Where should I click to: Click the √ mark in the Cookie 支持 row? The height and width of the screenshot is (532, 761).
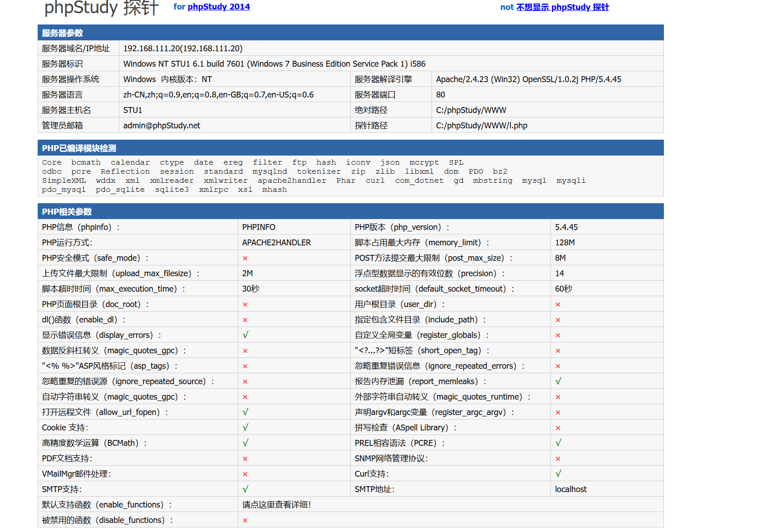pos(245,428)
